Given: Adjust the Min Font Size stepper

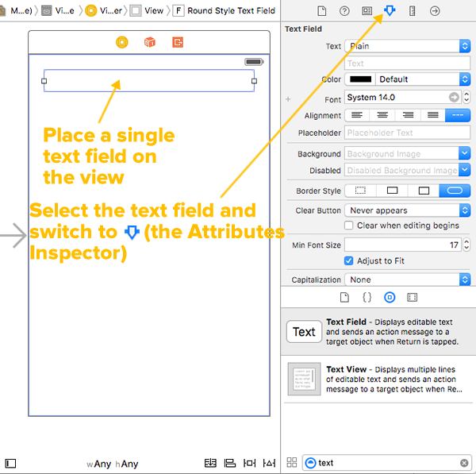Looking at the screenshot, I should point(466,245).
